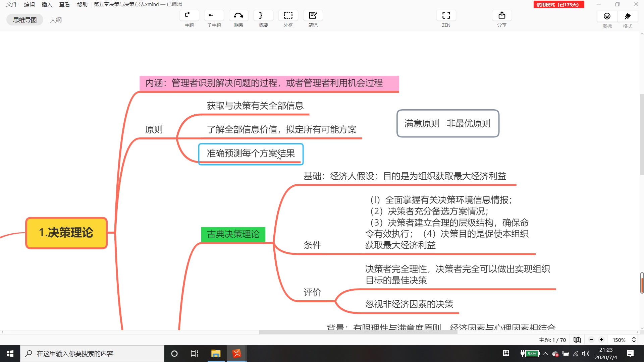Click the battery 98% tray icon
Viewport: 644px width, 362px height.
[x=530, y=353]
